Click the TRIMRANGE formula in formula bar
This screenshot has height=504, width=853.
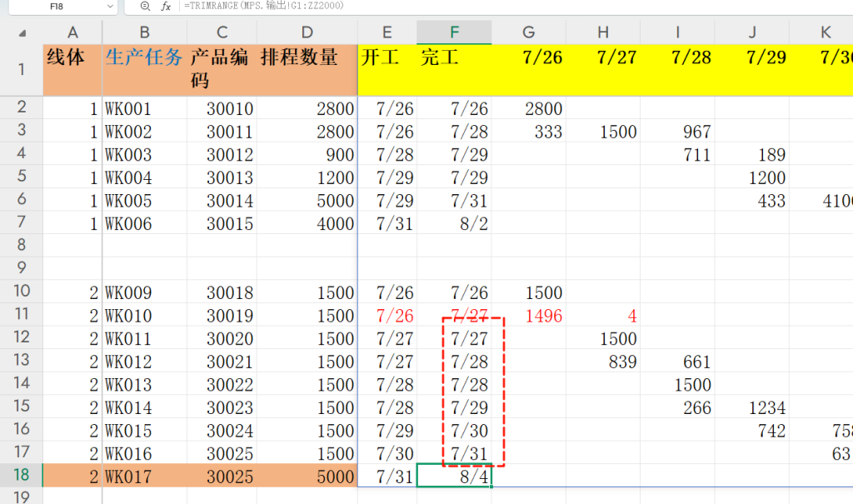click(x=264, y=6)
